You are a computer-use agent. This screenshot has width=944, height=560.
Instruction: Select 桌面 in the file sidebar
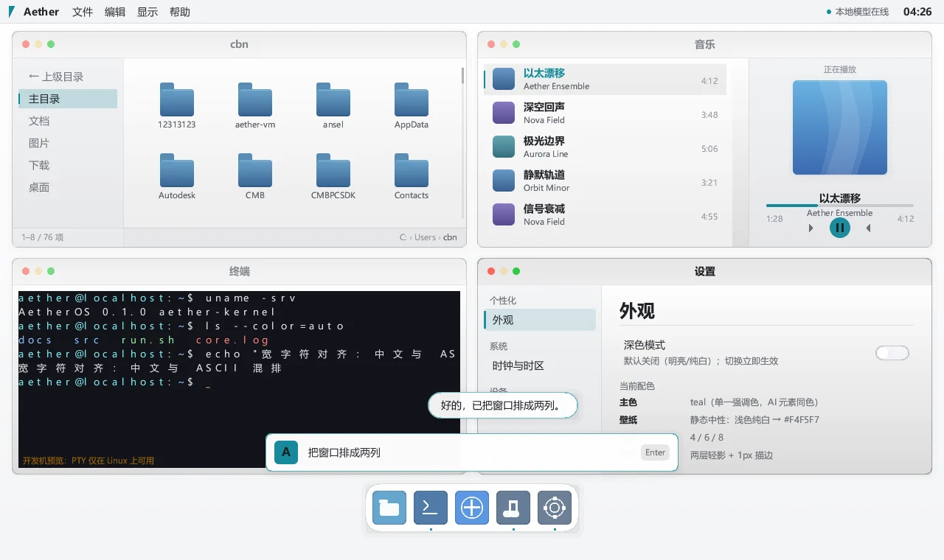tap(68, 187)
